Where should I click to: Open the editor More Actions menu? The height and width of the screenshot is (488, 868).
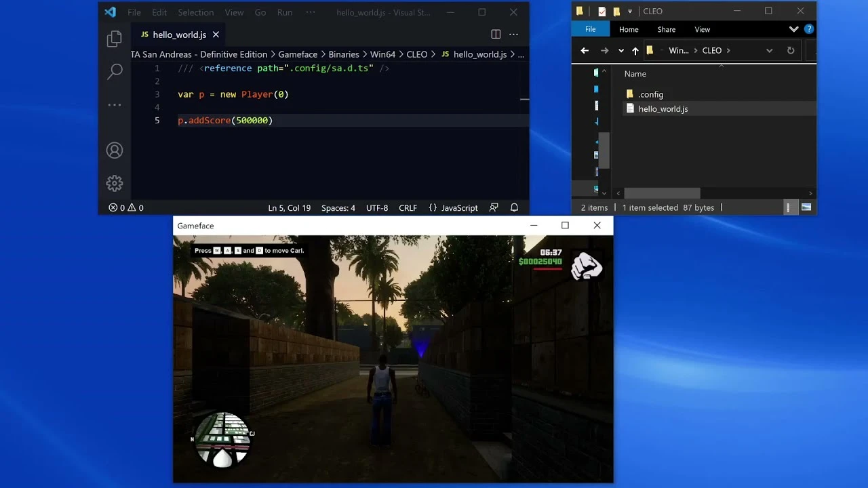(x=513, y=35)
